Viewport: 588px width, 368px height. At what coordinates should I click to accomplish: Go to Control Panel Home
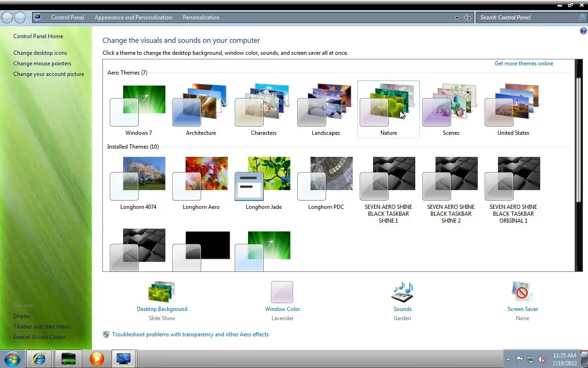(38, 36)
